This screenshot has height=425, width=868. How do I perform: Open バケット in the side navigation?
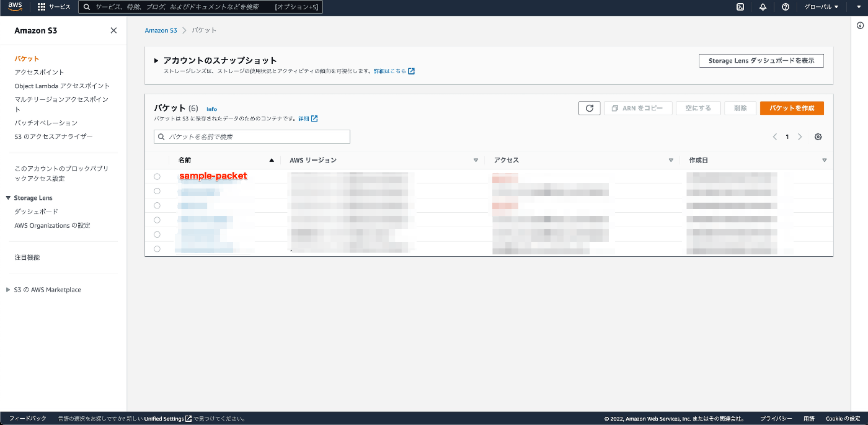click(x=27, y=59)
